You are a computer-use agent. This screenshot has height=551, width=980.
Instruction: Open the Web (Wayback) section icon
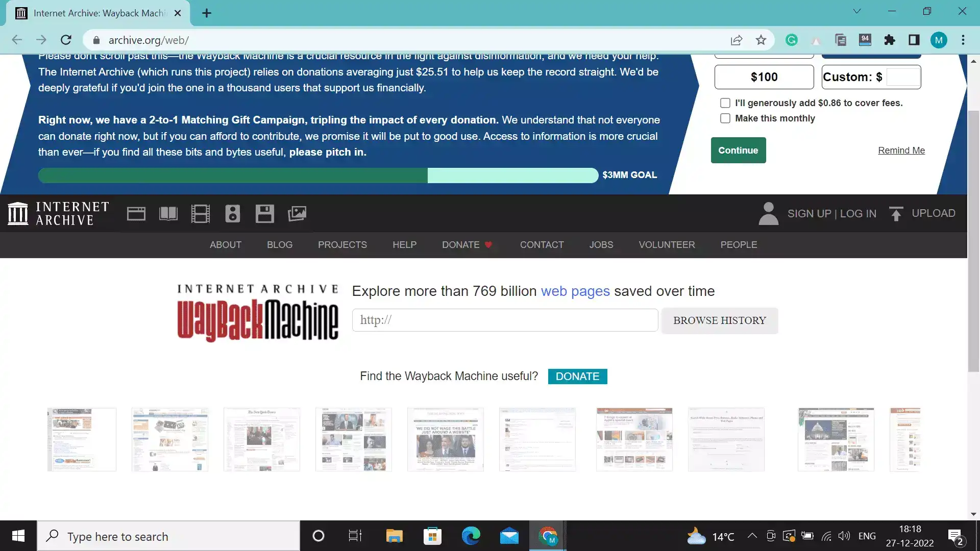pos(136,214)
